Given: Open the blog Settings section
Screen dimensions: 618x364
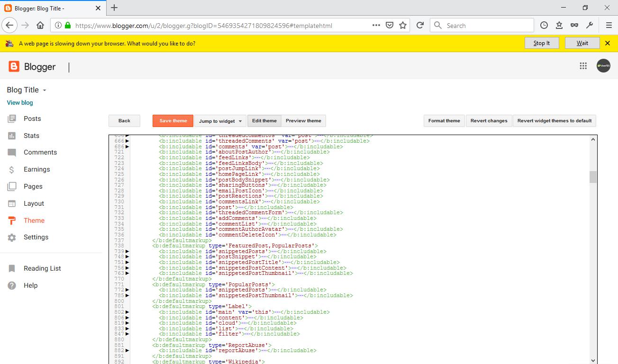Looking at the screenshot, I should [x=35, y=237].
